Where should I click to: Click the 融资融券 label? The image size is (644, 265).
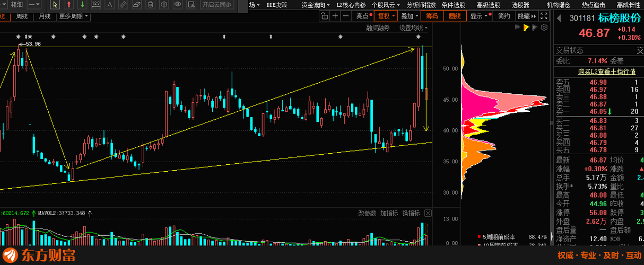tap(378, 28)
